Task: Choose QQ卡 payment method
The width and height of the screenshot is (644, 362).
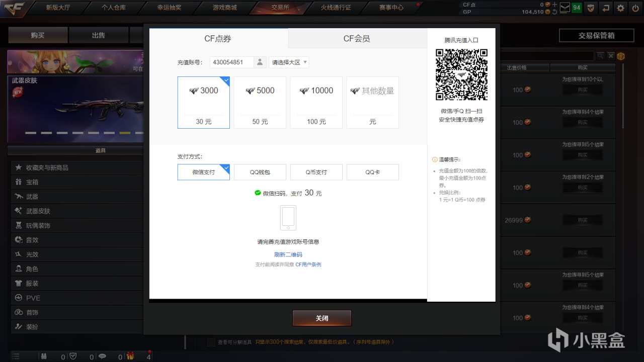Action: pos(373,172)
